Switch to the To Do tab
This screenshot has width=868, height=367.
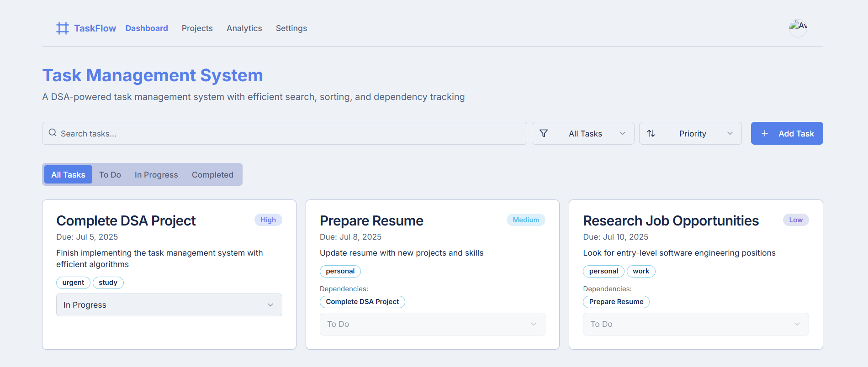[110, 174]
